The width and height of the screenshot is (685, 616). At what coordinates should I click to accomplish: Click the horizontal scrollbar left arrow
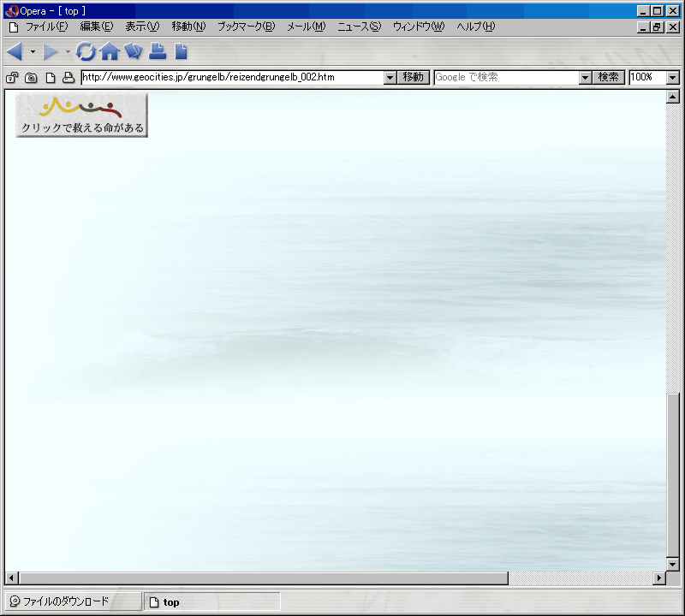pos(11,578)
